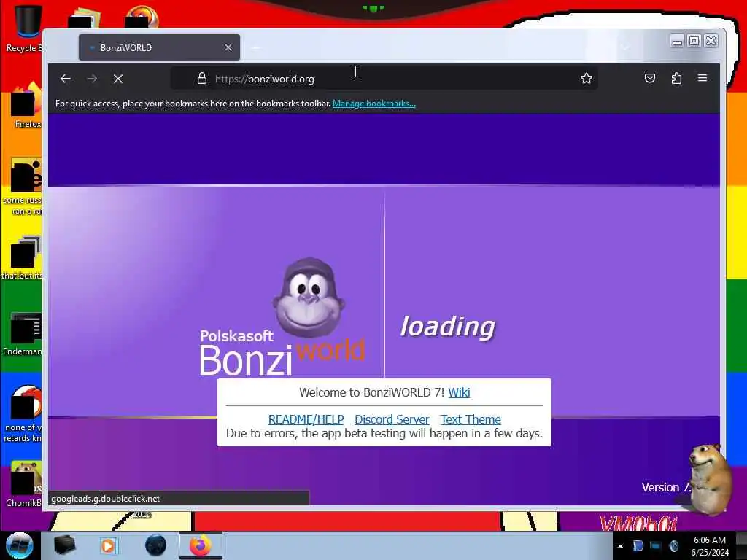Image resolution: width=747 pixels, height=560 pixels.
Task: Click the 'loading' text on the page
Action: tap(447, 327)
